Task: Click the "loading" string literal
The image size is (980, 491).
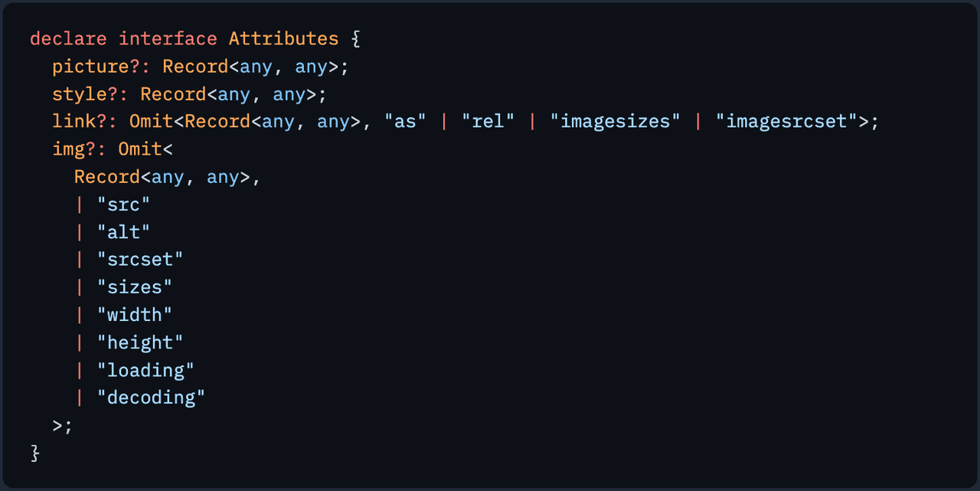Action: 145,370
